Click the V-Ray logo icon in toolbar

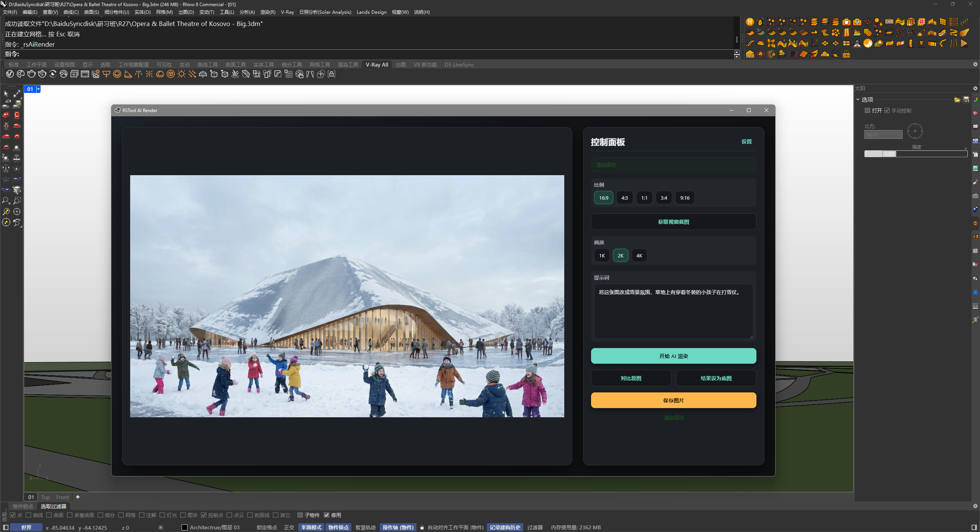(x=10, y=74)
